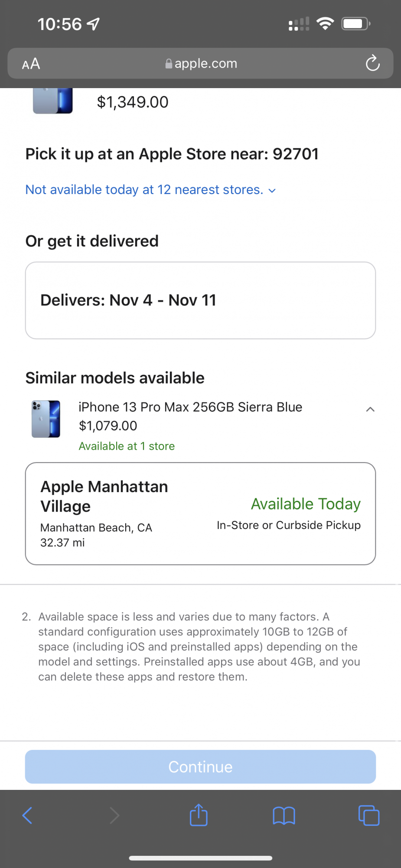Open the Share sheet icon
This screenshot has height=868, width=401.
(x=199, y=815)
